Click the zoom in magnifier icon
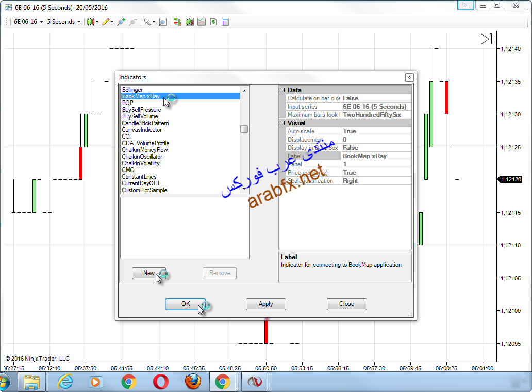This screenshot has width=532, height=392. [121, 22]
